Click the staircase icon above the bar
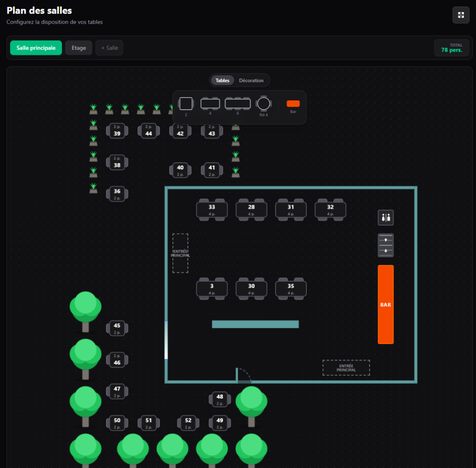This screenshot has width=476, height=468. (x=386, y=245)
